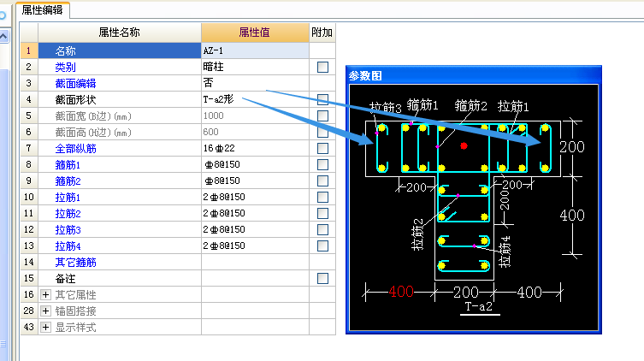The width and height of the screenshot is (644, 361).
Task: Toggle the 附加 checkbox for 箍筋2
Action: 322,180
